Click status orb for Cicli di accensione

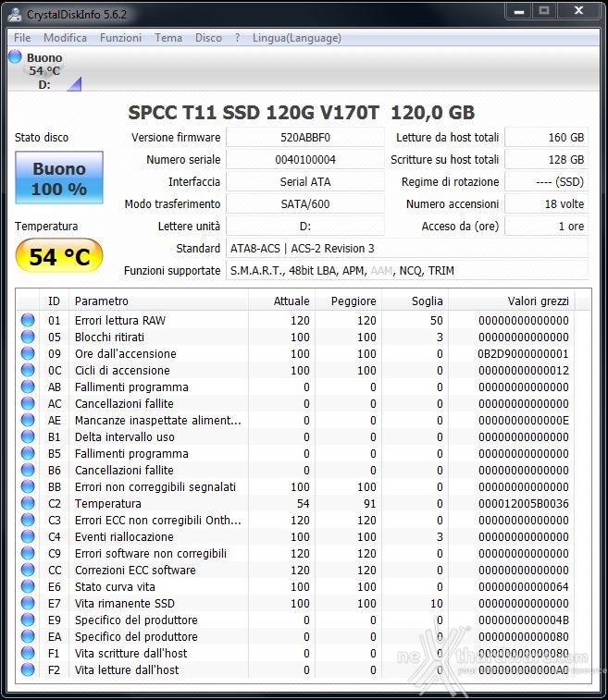(x=28, y=370)
